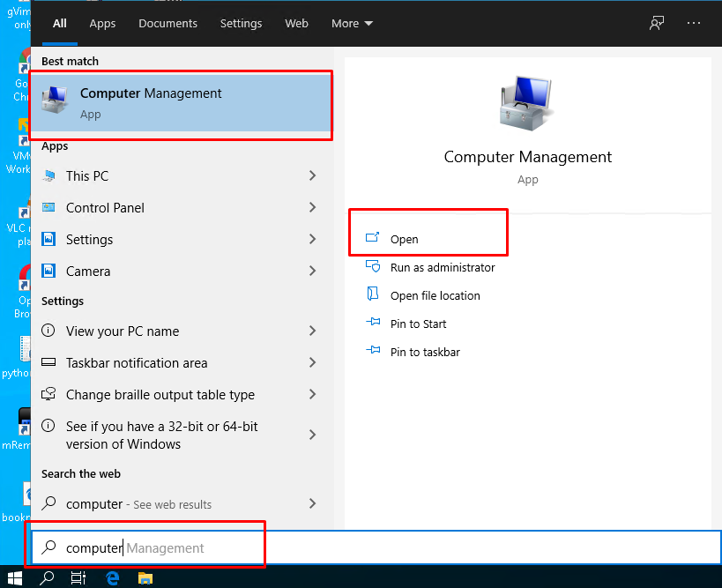This screenshot has width=722, height=588.
Task: Select 'See if you have a 32-bit' setting
Action: 161,435
